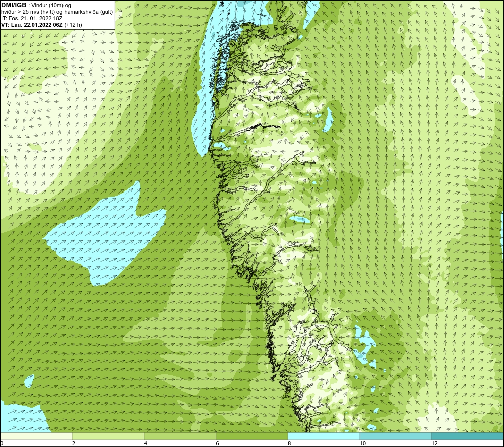
Task: Click the DMI/IGB title text
Action: point(14,5)
